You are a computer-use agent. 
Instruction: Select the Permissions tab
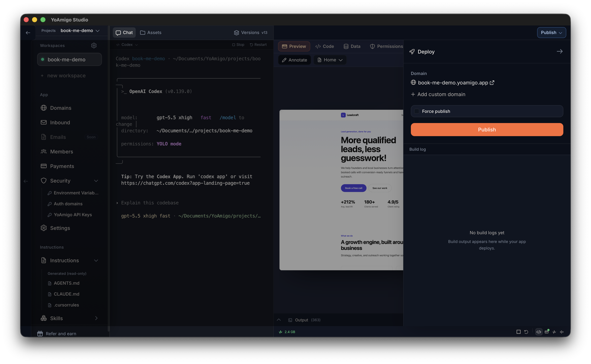tap(386, 46)
